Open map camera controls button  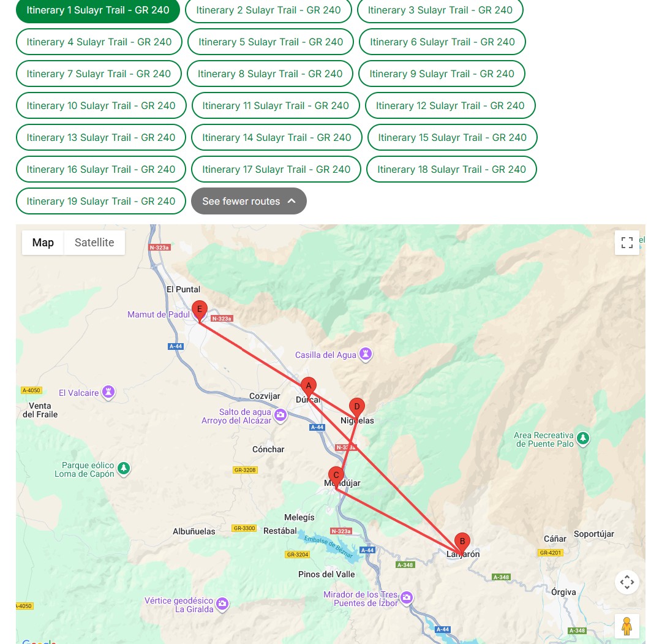pyautogui.click(x=627, y=582)
